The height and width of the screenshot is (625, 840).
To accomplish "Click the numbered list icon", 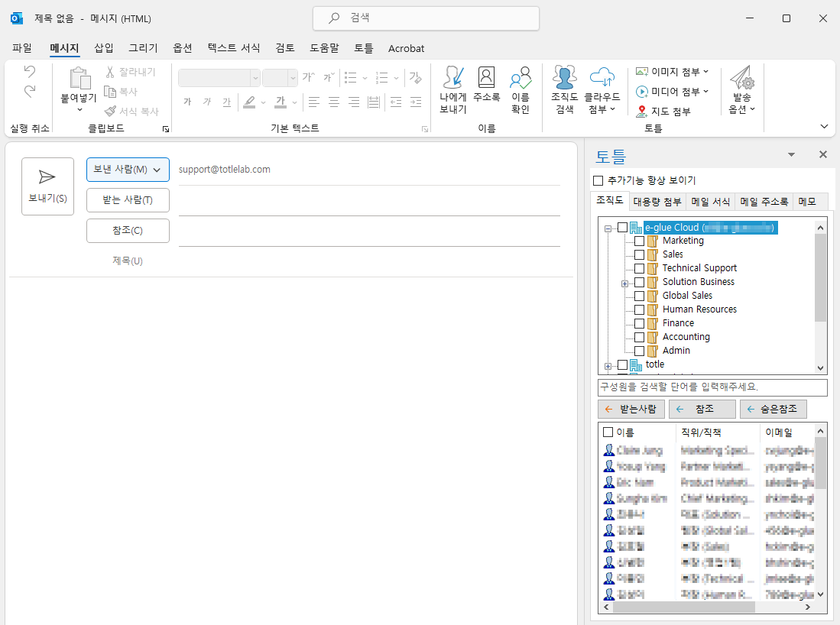I will pyautogui.click(x=381, y=78).
